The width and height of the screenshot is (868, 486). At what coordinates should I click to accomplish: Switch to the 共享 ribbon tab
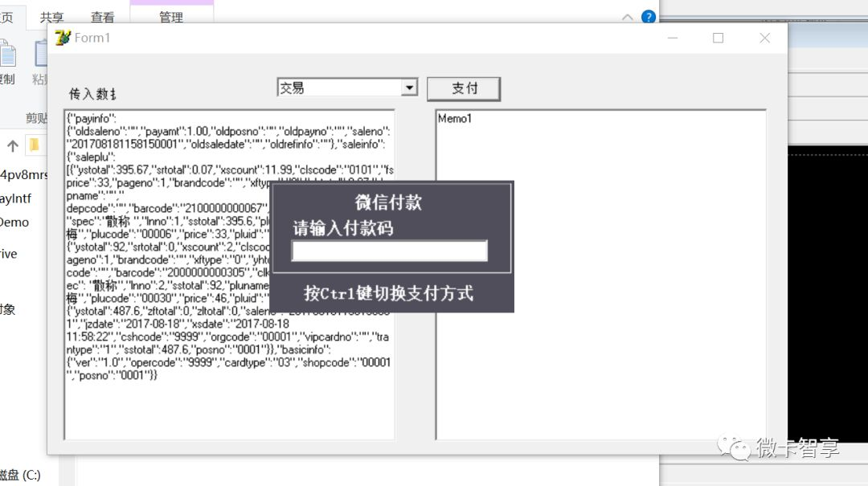[51, 17]
